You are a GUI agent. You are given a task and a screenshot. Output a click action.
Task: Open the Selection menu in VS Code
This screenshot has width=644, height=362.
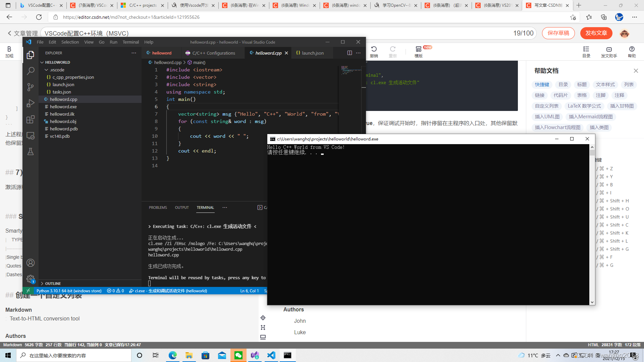(x=70, y=42)
